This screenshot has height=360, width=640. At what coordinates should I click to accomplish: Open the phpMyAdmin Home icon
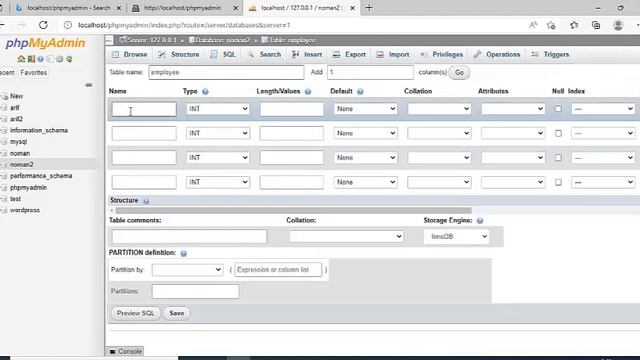click(21, 59)
